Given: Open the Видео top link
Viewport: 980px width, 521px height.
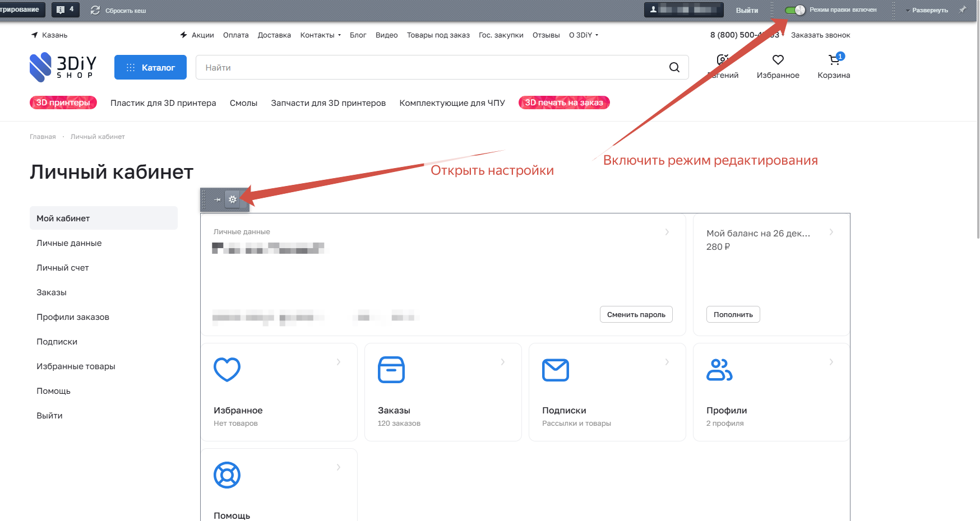Looking at the screenshot, I should pos(386,35).
